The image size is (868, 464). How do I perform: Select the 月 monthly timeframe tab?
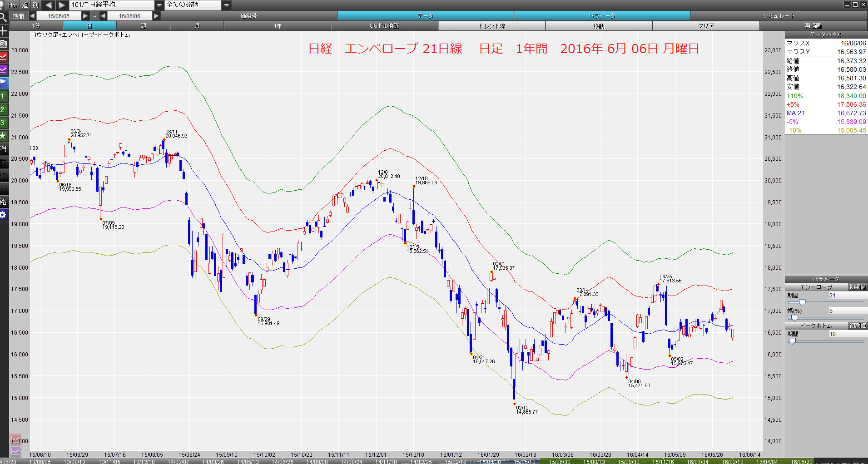pyautogui.click(x=197, y=26)
